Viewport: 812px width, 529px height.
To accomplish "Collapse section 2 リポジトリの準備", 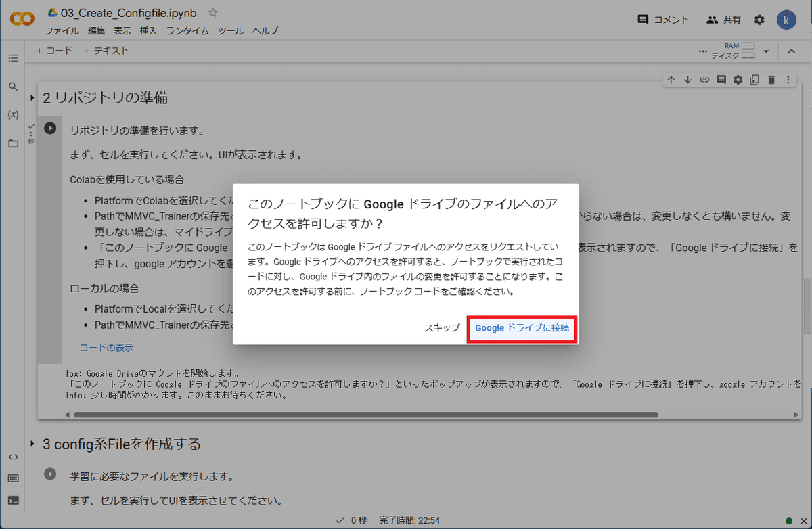I will pos(32,98).
